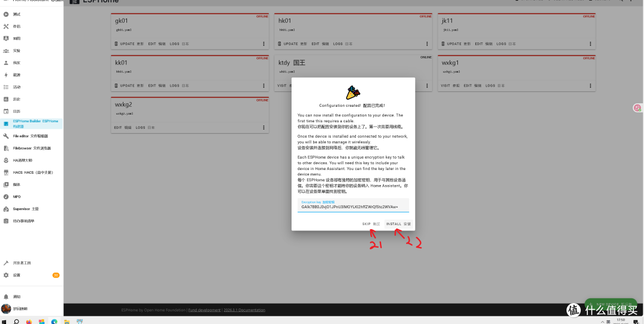This screenshot has height=324, width=644.
Task: Open the 2026.3.1 Documentation link
Action: [243, 310]
